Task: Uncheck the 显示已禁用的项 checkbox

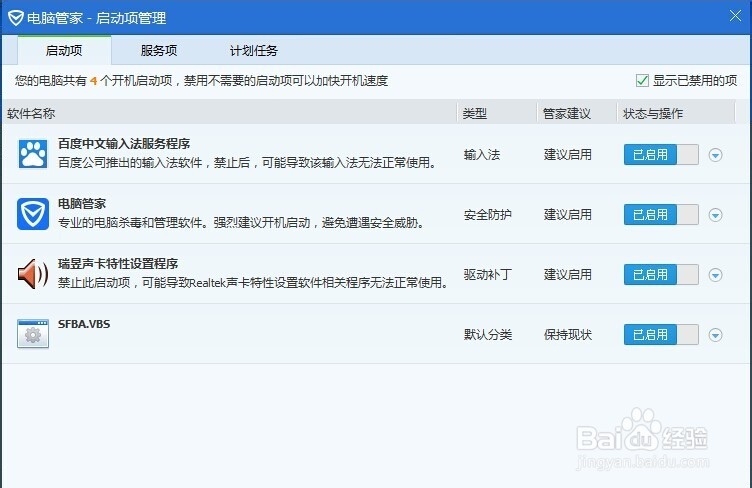Action: [642, 81]
